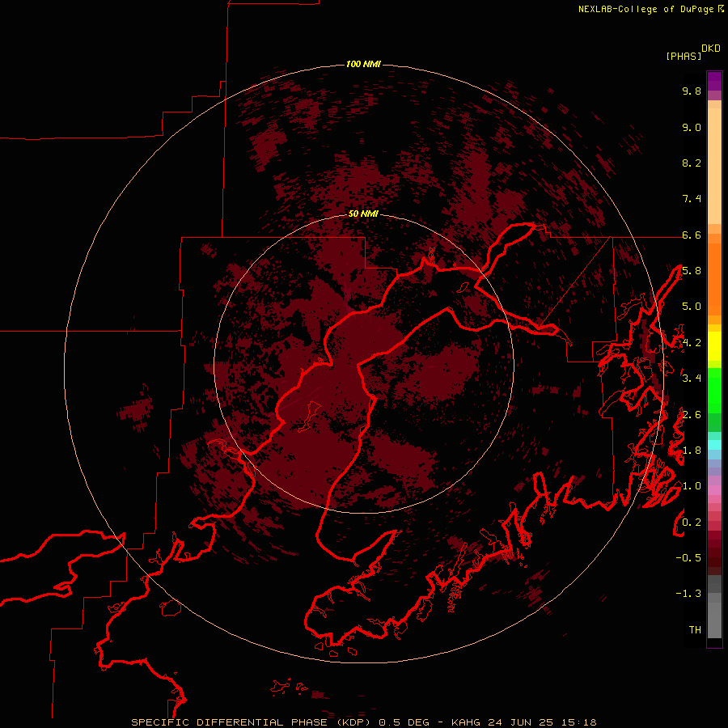The height and width of the screenshot is (728, 728).
Task: Click the '4.2' color scale value
Action: pyautogui.click(x=692, y=343)
